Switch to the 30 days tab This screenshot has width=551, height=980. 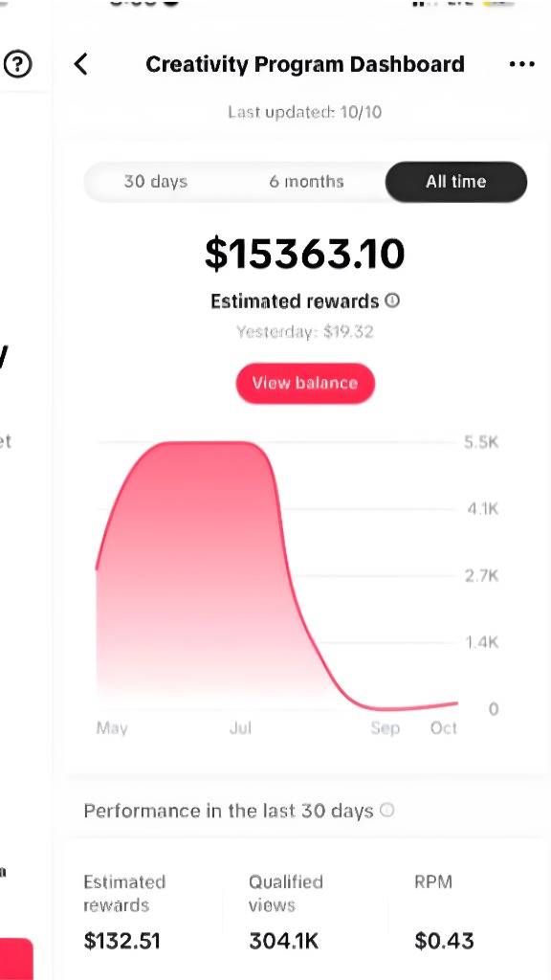point(156,182)
